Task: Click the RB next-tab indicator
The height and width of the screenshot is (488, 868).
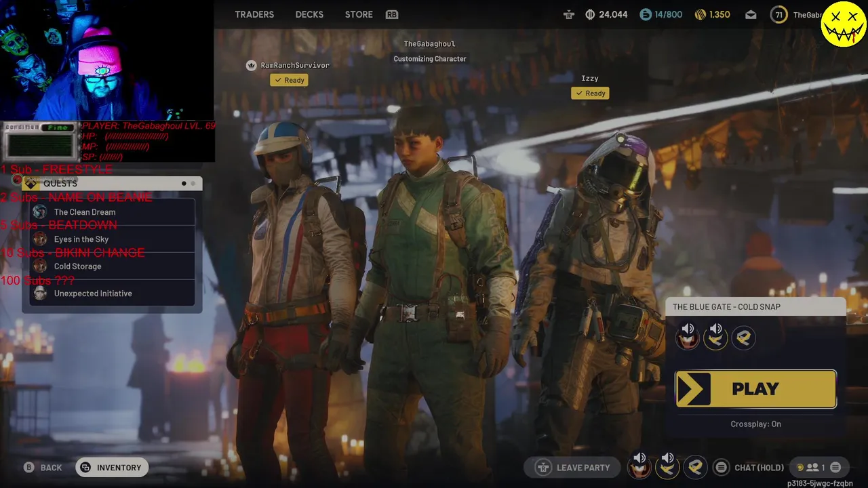Action: [x=392, y=14]
